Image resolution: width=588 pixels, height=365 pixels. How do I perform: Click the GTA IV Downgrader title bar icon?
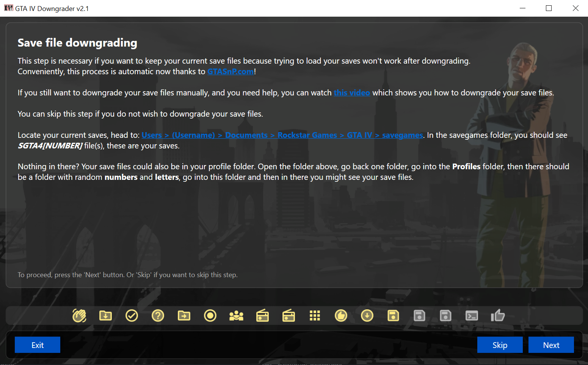[8, 8]
